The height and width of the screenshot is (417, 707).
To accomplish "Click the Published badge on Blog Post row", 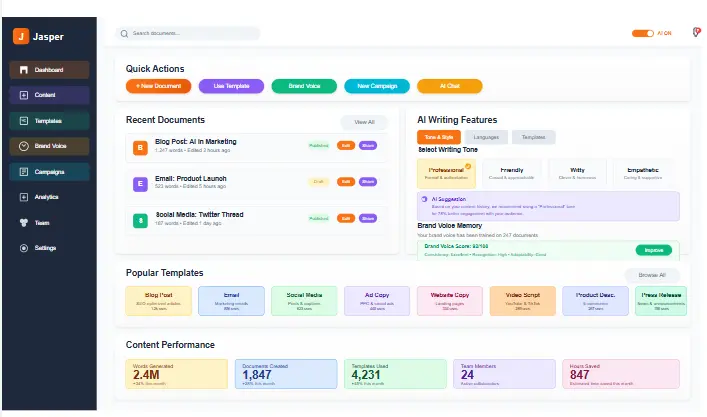I will point(319,146).
